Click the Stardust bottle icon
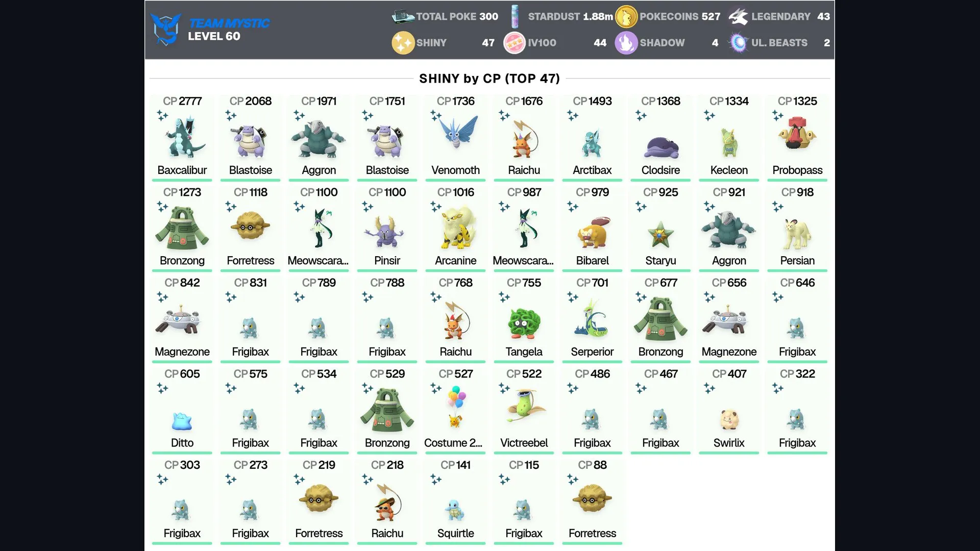The image size is (980, 551). click(x=514, y=16)
